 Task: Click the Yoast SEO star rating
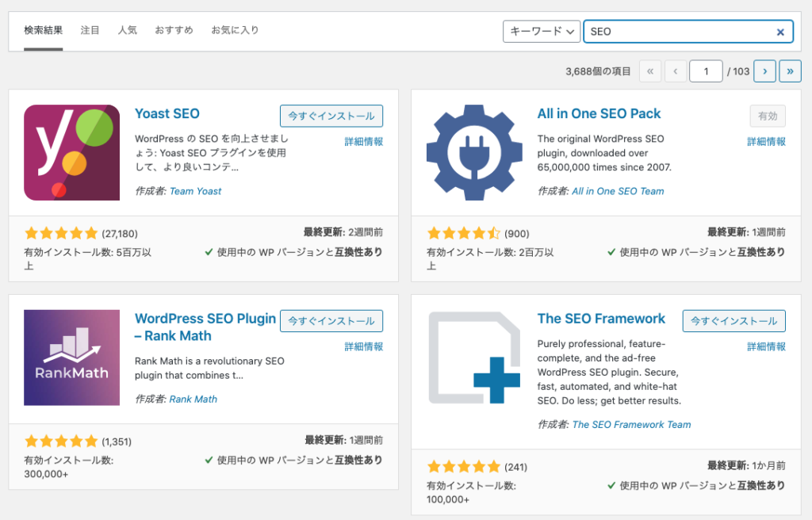coord(61,233)
